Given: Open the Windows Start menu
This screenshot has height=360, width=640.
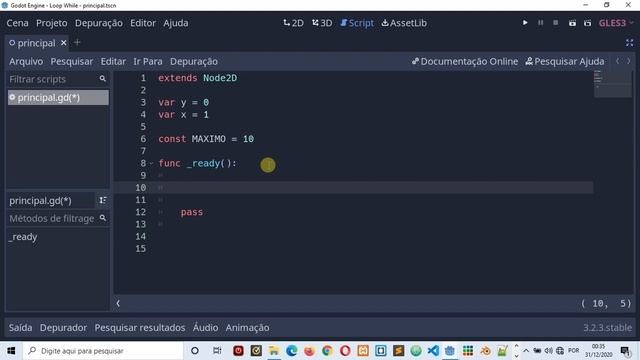Looking at the screenshot, I should pyautogui.click(x=11, y=351).
